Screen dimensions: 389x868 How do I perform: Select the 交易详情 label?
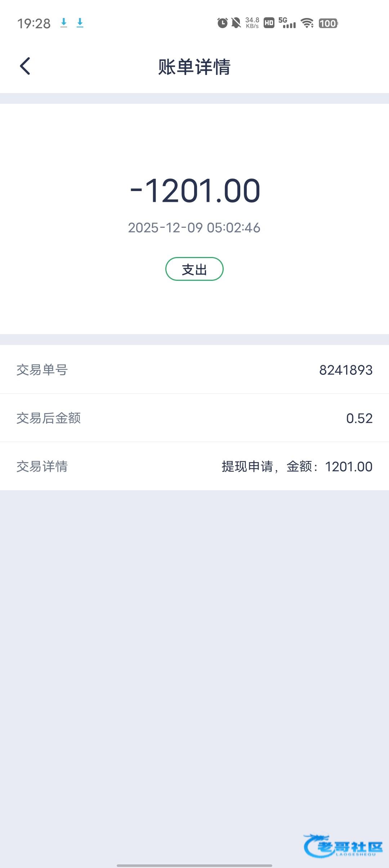(42, 466)
